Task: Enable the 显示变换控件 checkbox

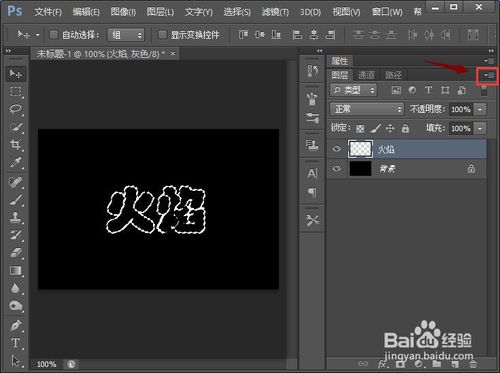Action: pos(162,34)
